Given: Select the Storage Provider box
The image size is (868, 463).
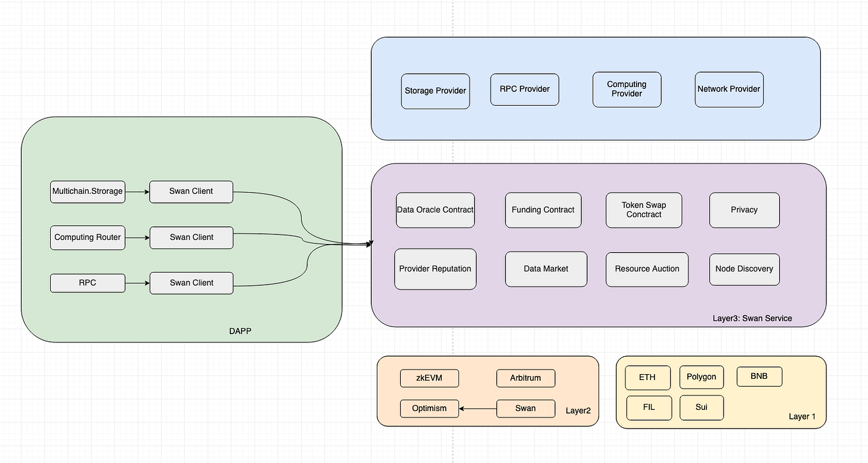Looking at the screenshot, I should click(435, 91).
